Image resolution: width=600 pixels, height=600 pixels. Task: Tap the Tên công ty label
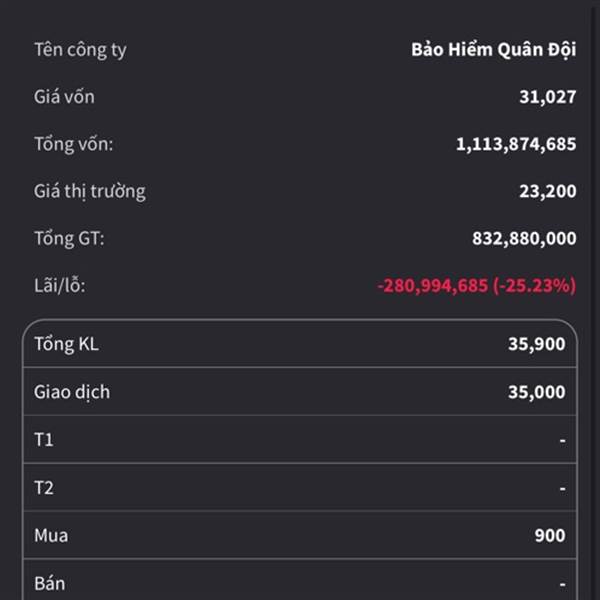click(x=80, y=50)
